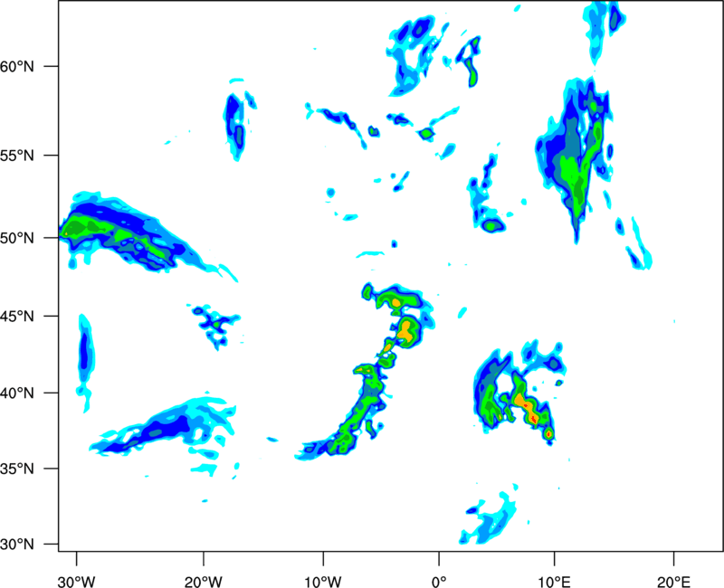Viewport: 724px width, 588px height.
Task: Click the 50°N latitude label
Action: coord(17,238)
